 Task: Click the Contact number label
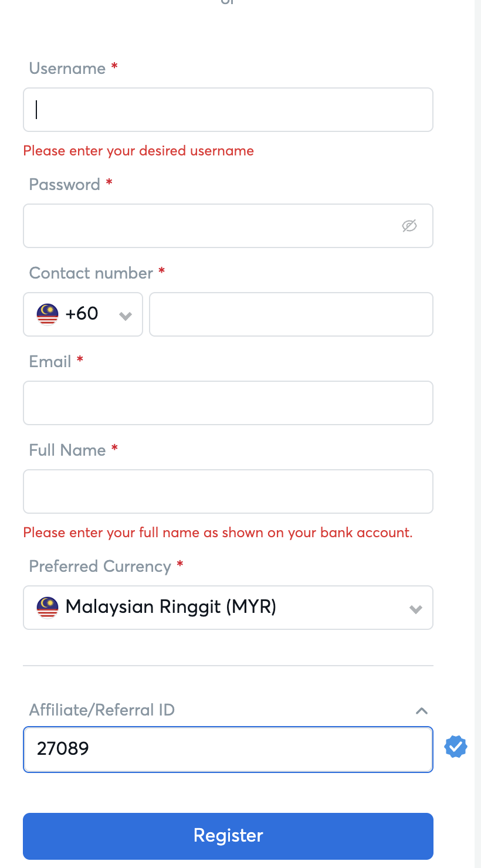tap(91, 273)
